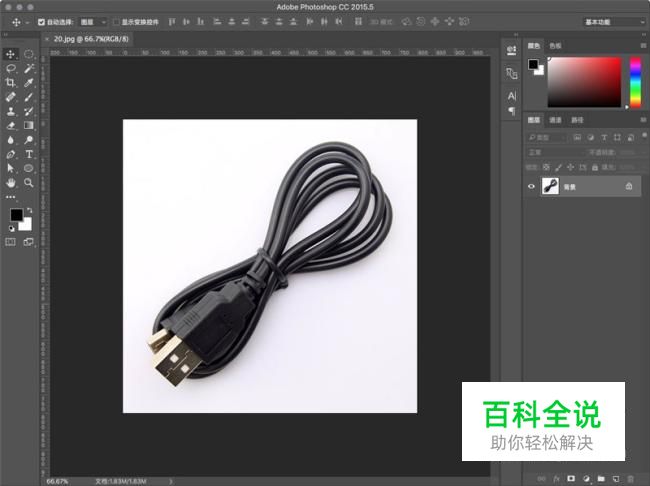
Task: Select the 20.jpg document tab
Action: click(x=91, y=39)
